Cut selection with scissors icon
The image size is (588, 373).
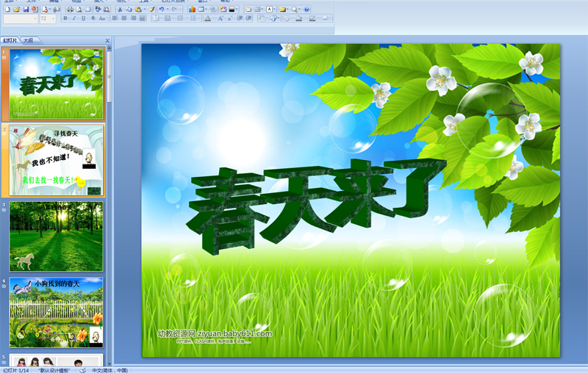120,10
